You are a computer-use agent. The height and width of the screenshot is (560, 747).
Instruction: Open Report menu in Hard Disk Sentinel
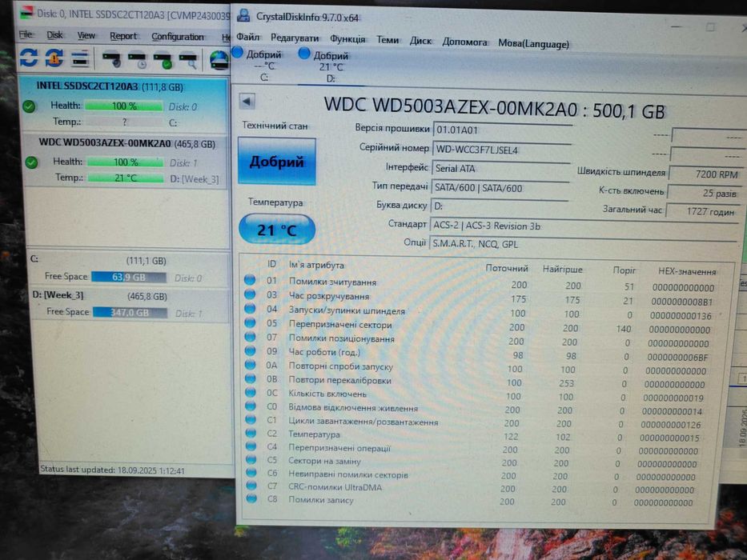click(x=123, y=36)
